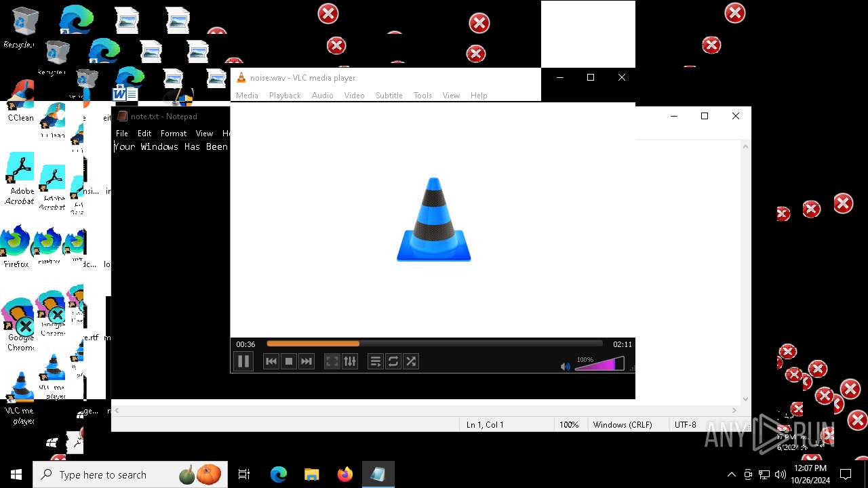The height and width of the screenshot is (488, 868).
Task: Open the Video menu in VLC
Action: (x=354, y=96)
